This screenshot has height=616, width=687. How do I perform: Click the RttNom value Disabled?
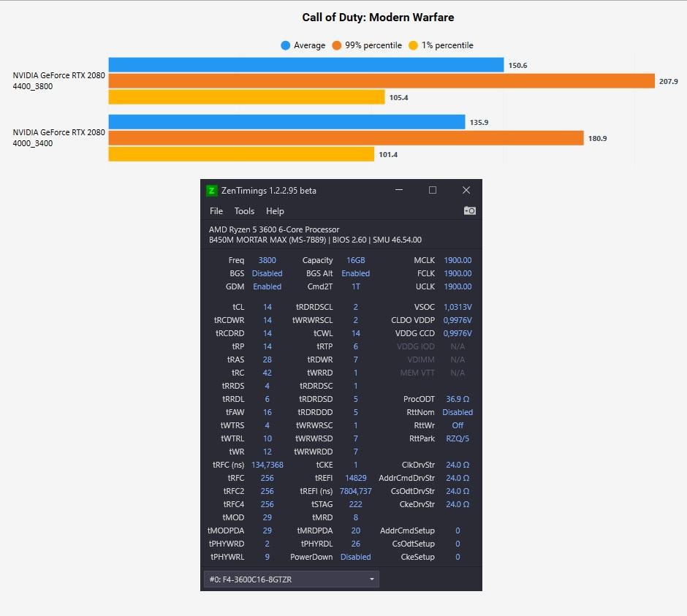click(458, 412)
